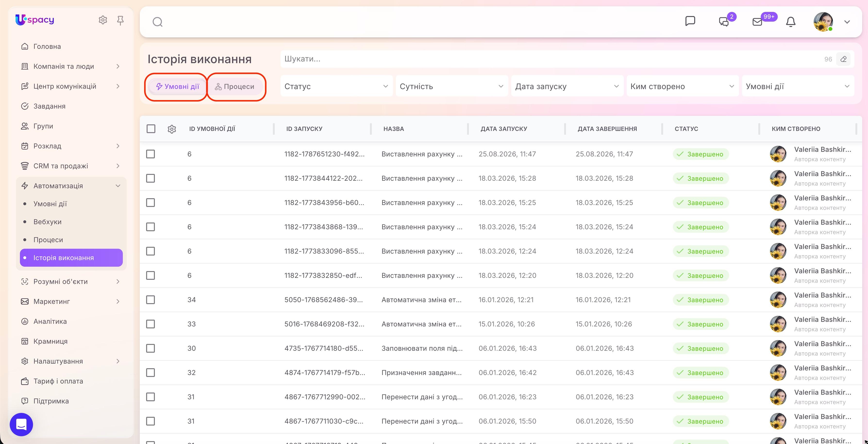Check row with launch 1182-1773844122
This screenshot has width=868, height=444.
click(x=151, y=178)
